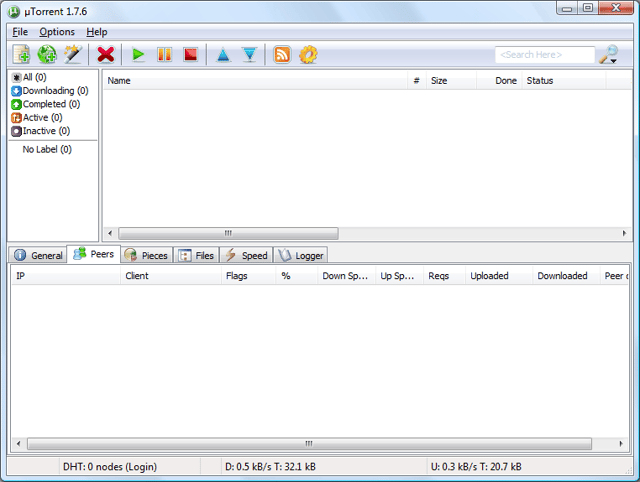Viewport: 640px width, 482px height.
Task: Switch to the Speed tab
Action: tap(247, 255)
